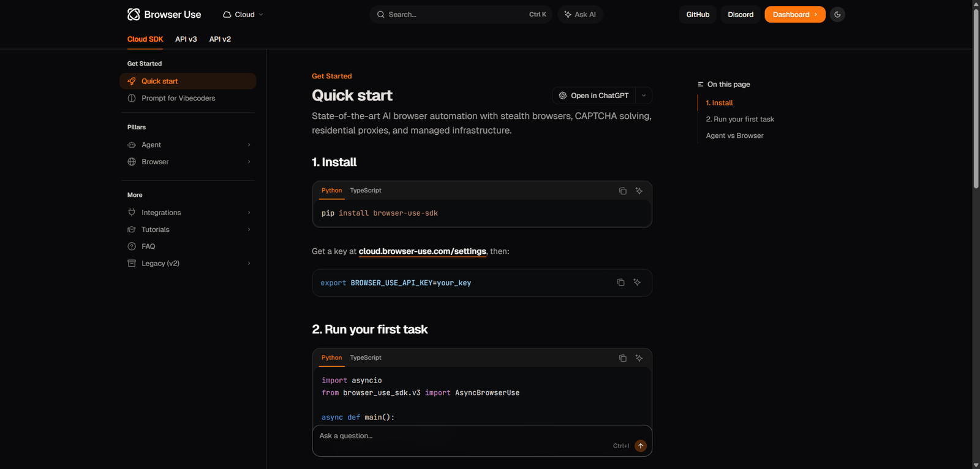The image size is (980, 469).
Task: Ask AI about the first task code block
Action: pos(639,358)
